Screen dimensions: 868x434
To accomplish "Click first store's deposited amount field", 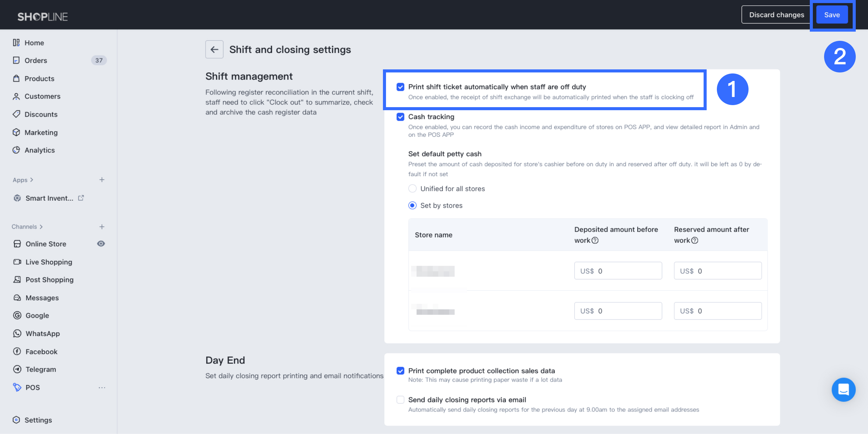I will pyautogui.click(x=618, y=271).
